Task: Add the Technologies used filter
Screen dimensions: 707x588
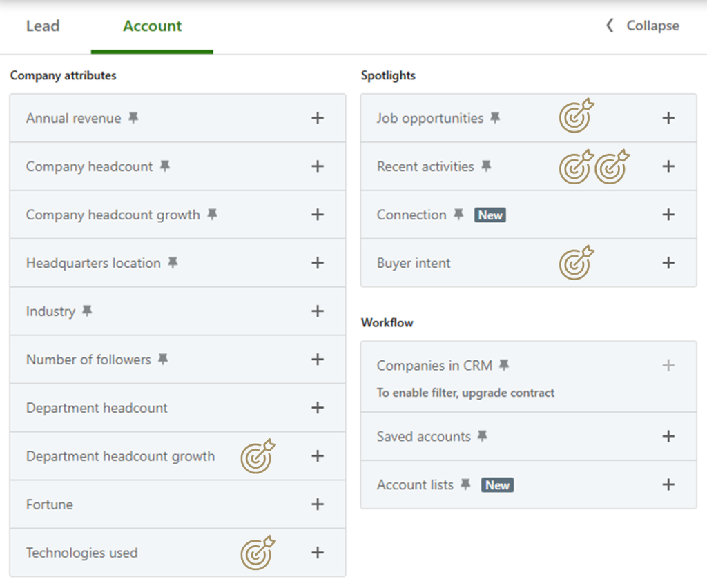Action: pyautogui.click(x=318, y=552)
